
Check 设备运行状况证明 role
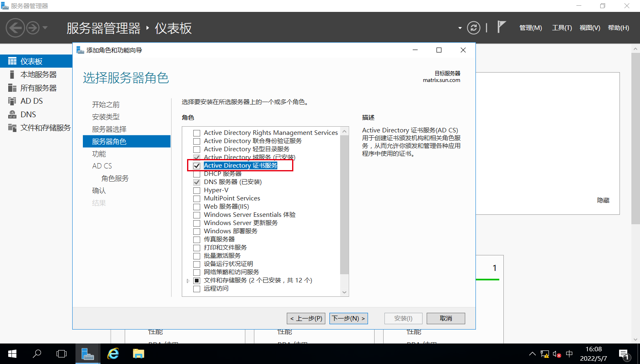click(x=197, y=264)
